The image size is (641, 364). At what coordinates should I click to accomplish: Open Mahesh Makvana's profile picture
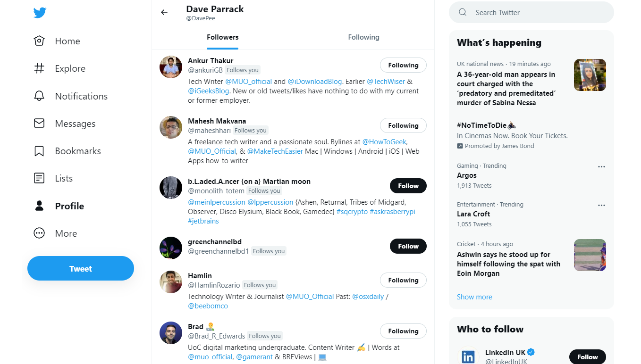coord(171,127)
